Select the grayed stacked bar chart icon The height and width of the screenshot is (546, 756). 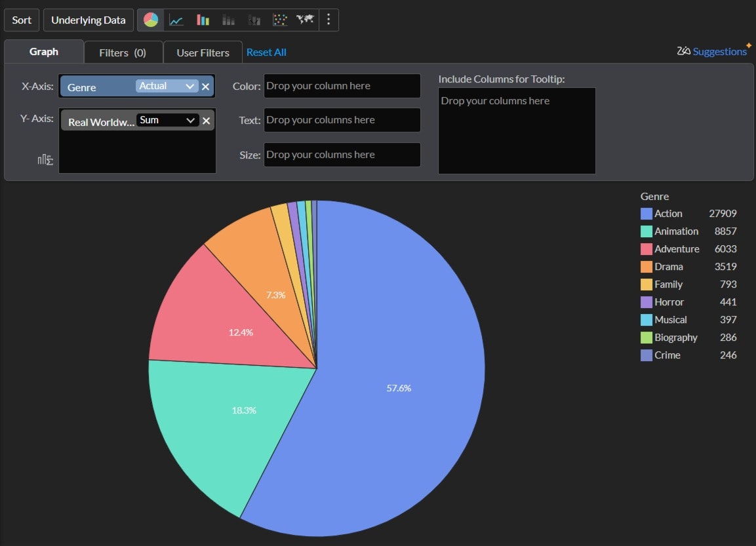(x=228, y=20)
